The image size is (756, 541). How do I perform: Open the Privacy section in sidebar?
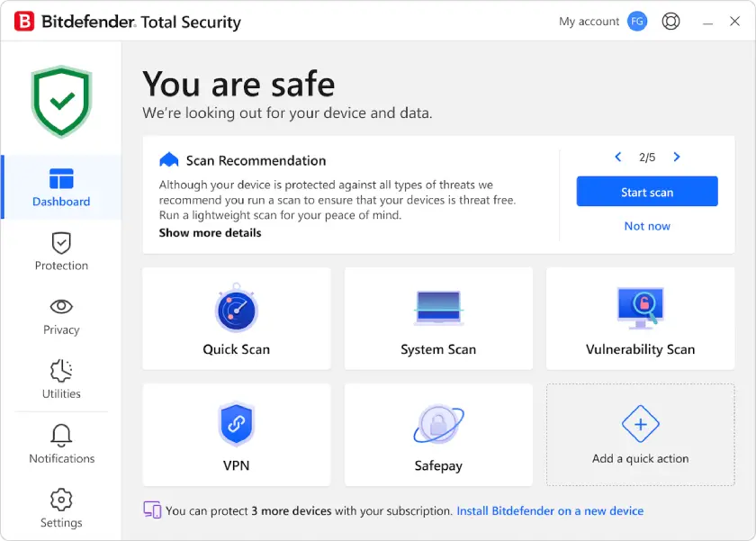[60, 316]
